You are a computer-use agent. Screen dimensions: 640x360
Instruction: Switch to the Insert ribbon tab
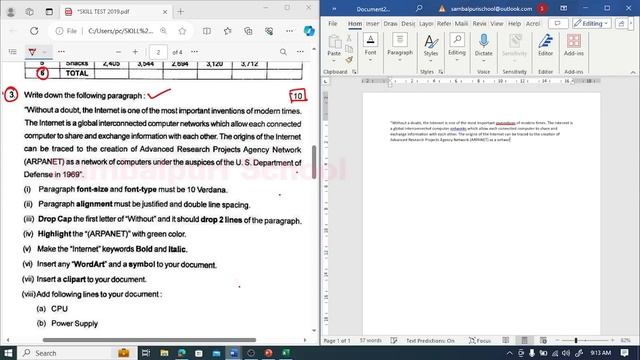(372, 24)
